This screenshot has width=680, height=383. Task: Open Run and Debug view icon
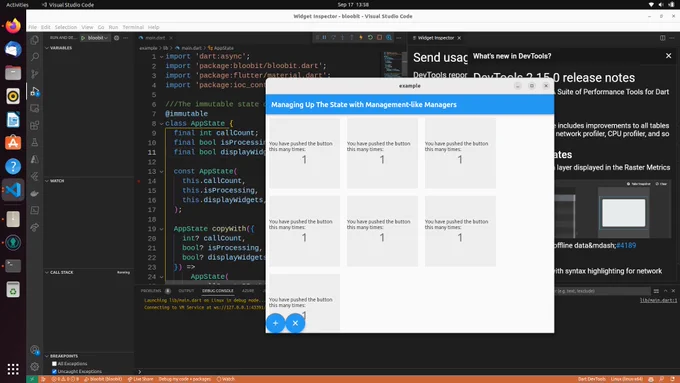click(35, 92)
